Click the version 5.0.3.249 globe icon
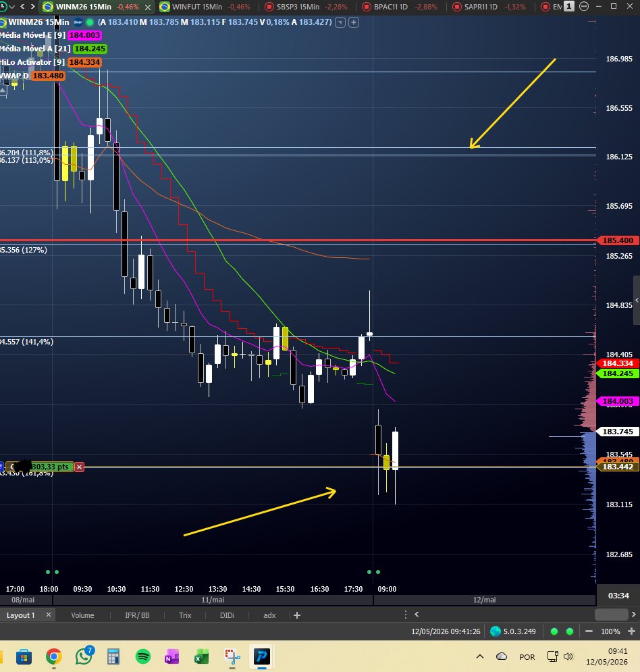Screen dimensions: 640x672 496,631
